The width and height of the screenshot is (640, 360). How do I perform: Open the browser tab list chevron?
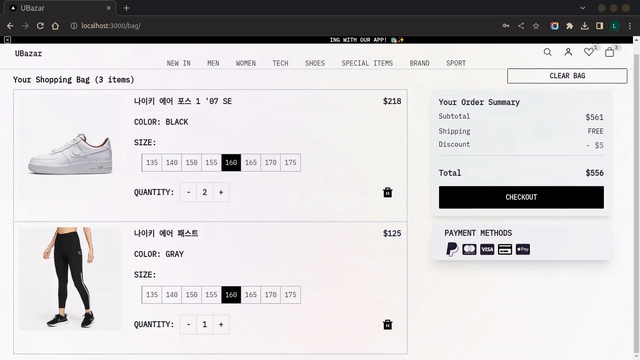(x=582, y=8)
